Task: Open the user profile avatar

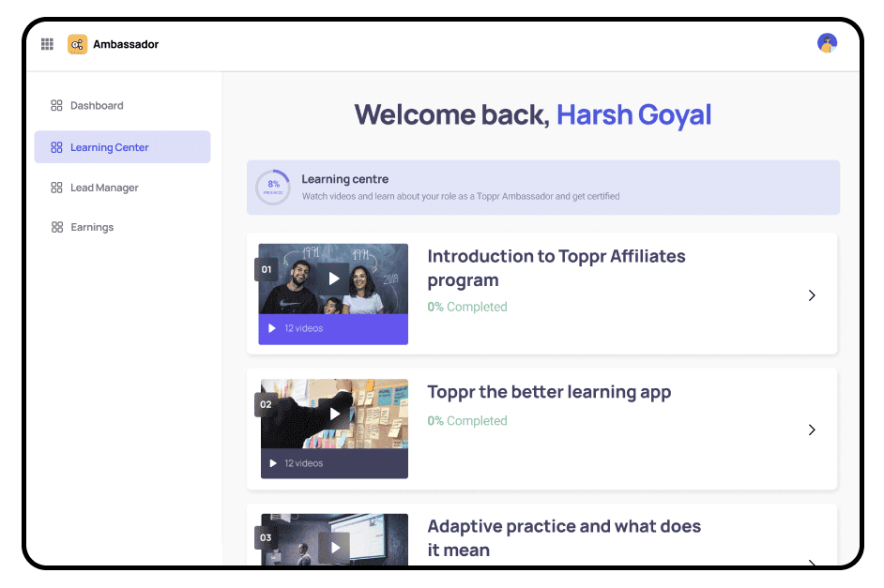Action: pos(827,43)
